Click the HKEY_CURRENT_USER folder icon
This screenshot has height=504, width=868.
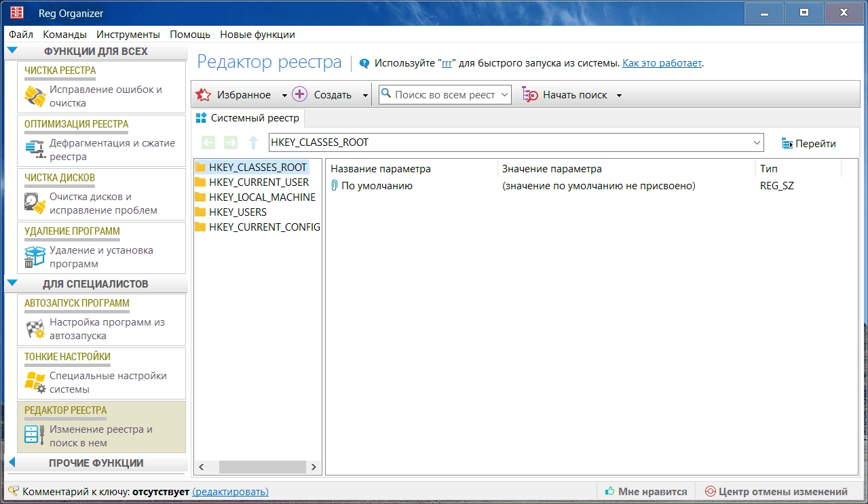[x=200, y=182]
